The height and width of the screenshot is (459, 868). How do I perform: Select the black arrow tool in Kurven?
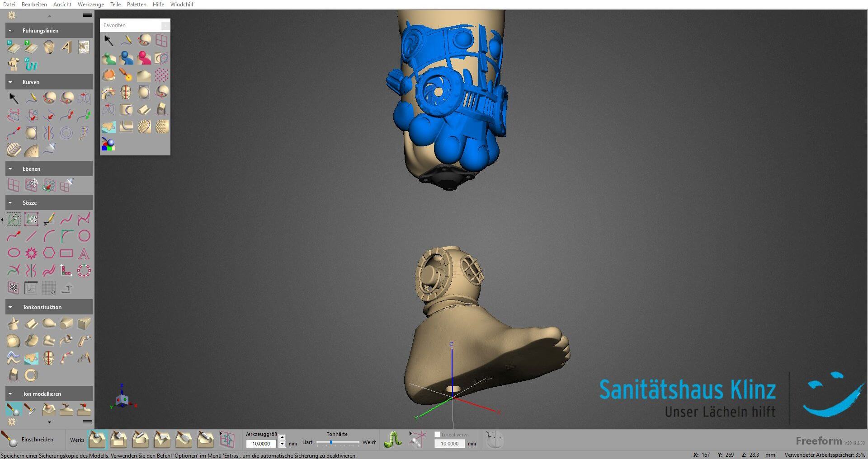pos(14,98)
